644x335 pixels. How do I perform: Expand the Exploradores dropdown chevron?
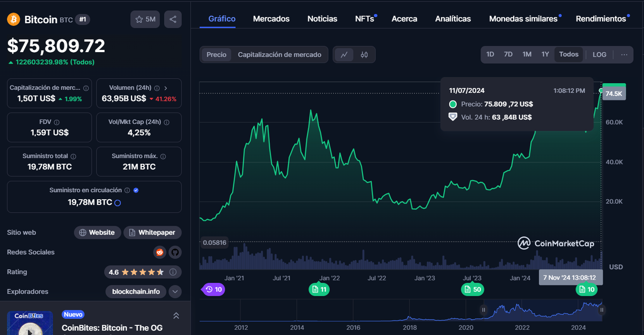(x=175, y=292)
